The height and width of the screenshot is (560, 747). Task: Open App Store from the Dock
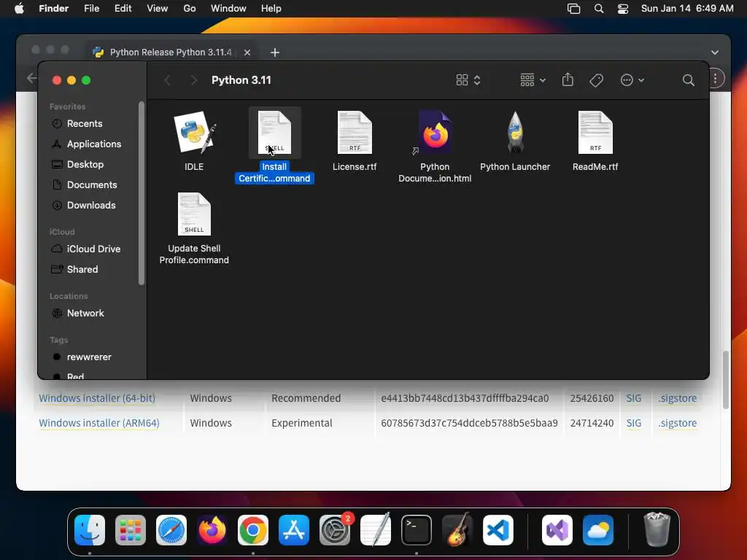click(x=294, y=530)
